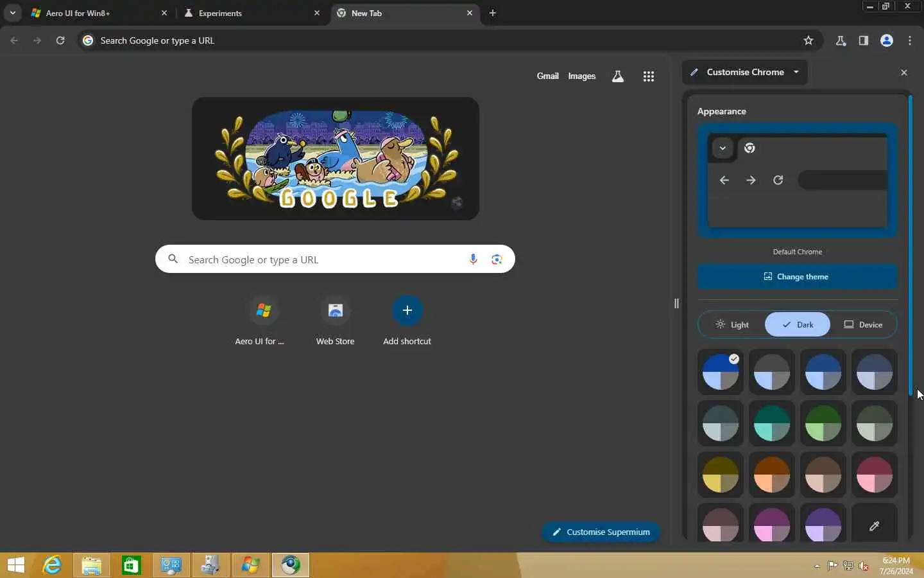924x578 pixels.
Task: Click the Google search box on page
Action: pyautogui.click(x=335, y=259)
